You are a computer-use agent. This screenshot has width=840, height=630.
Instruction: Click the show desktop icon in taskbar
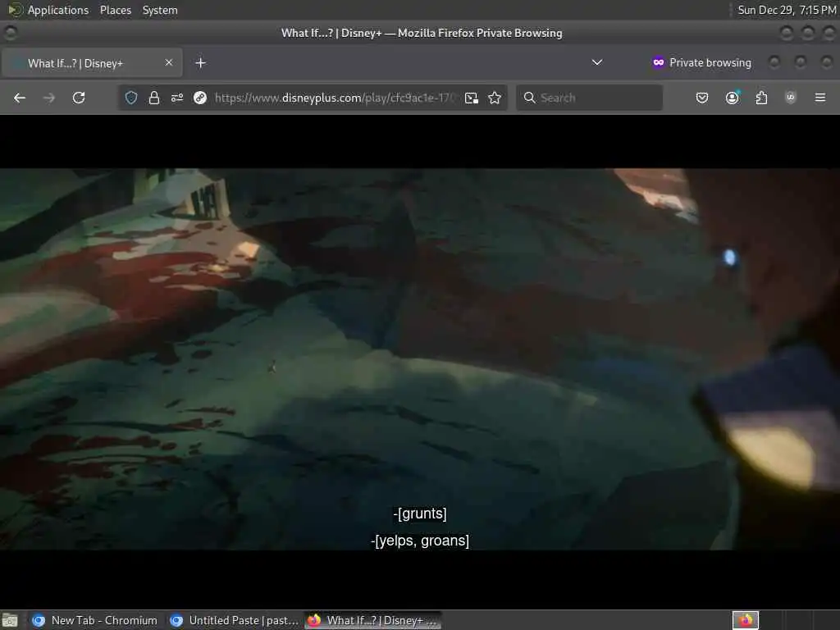pos(10,620)
